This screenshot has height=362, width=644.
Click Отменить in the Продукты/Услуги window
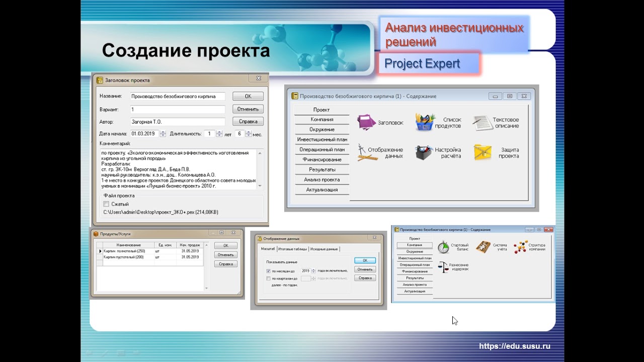pos(225,255)
